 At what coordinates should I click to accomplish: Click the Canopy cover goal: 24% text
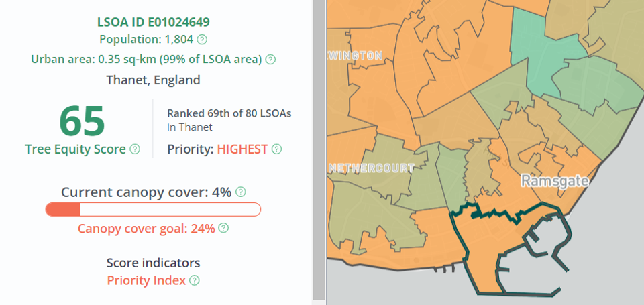point(147,228)
